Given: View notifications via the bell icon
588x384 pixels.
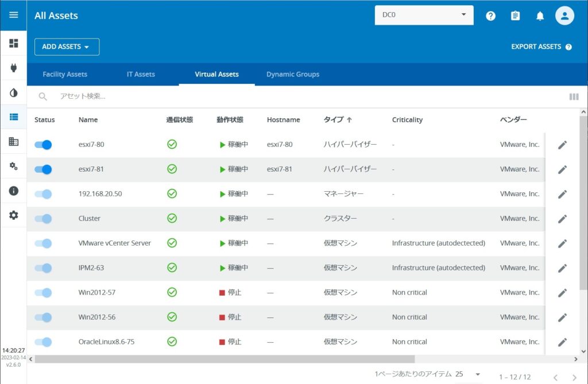Looking at the screenshot, I should [540, 15].
